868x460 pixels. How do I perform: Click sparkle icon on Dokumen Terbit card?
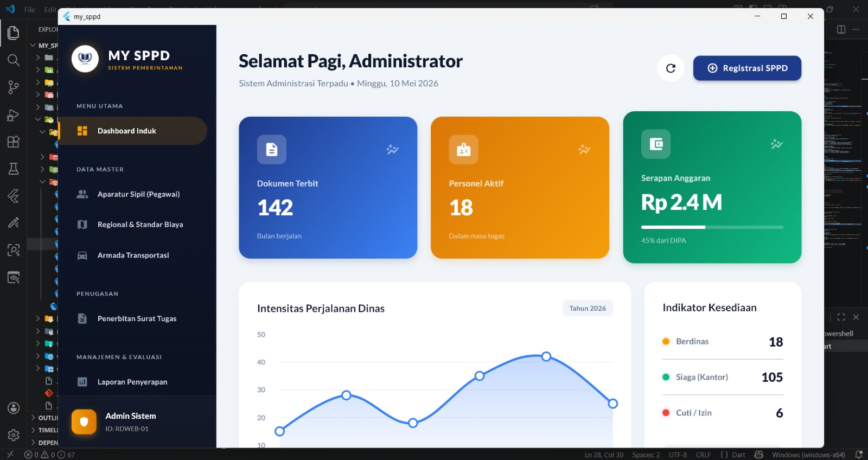click(x=393, y=149)
